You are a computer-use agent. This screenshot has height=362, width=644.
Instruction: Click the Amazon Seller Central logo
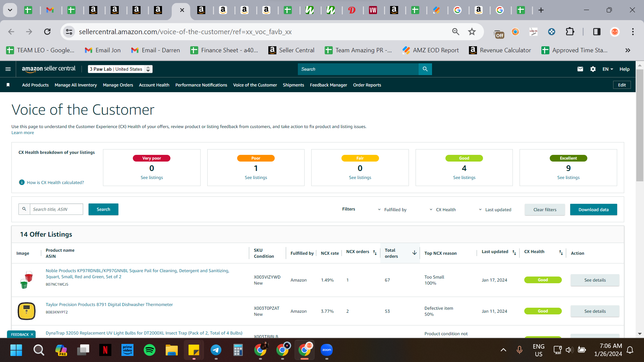pyautogui.click(x=49, y=69)
